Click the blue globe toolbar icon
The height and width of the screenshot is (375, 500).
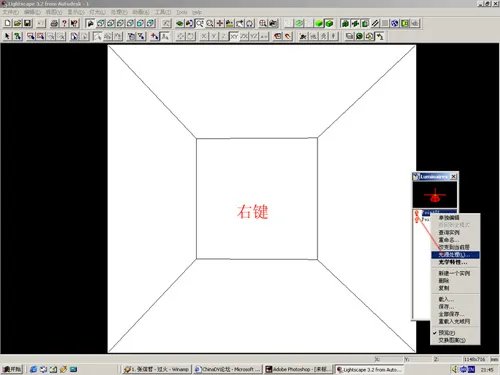click(395, 23)
